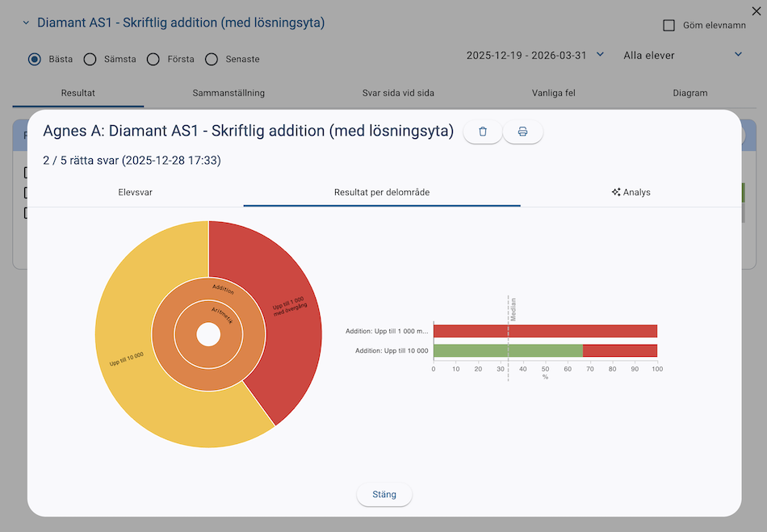Click the trash delete icon
This screenshot has height=532, width=767.
(x=483, y=132)
